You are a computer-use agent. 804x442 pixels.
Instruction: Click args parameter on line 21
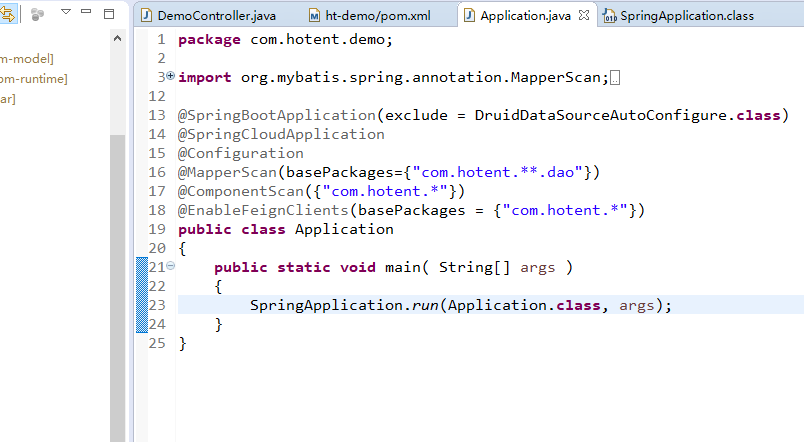[537, 268]
